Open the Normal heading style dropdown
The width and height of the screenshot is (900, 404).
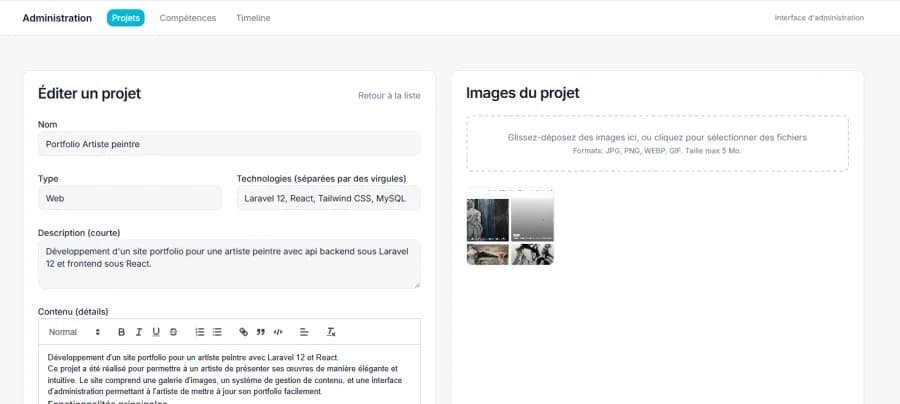74,331
